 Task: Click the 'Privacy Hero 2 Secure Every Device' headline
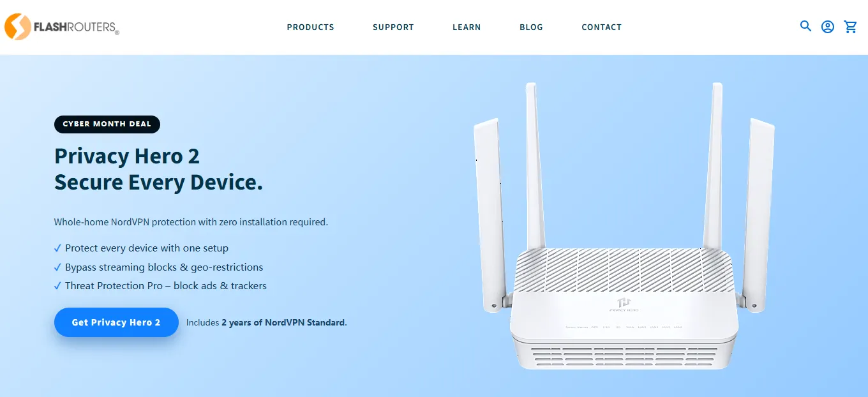coord(158,169)
